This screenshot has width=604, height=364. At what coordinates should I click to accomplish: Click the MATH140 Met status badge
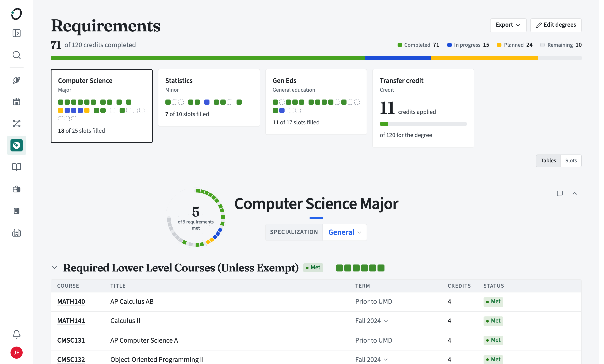(493, 302)
